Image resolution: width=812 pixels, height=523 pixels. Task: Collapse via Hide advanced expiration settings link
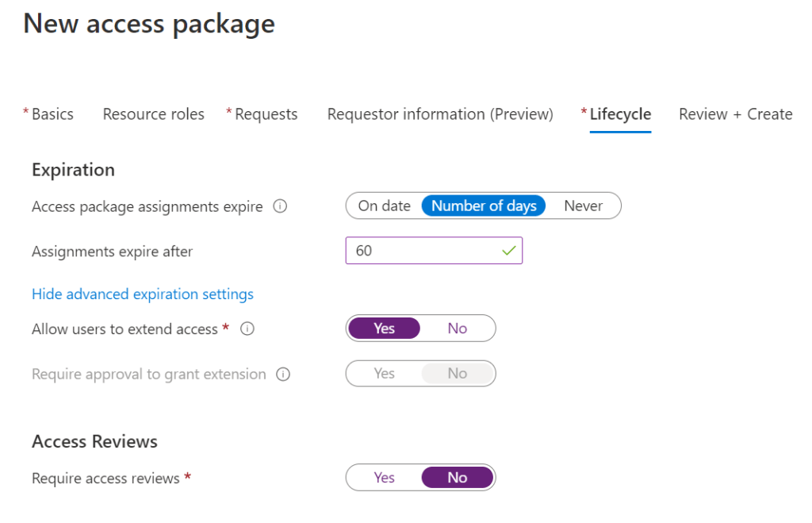point(143,294)
